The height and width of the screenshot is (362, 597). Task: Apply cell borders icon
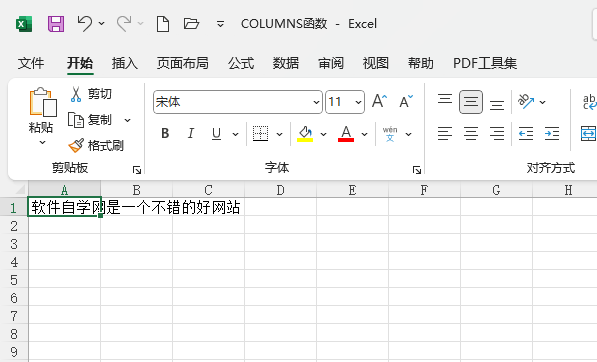tap(260, 134)
